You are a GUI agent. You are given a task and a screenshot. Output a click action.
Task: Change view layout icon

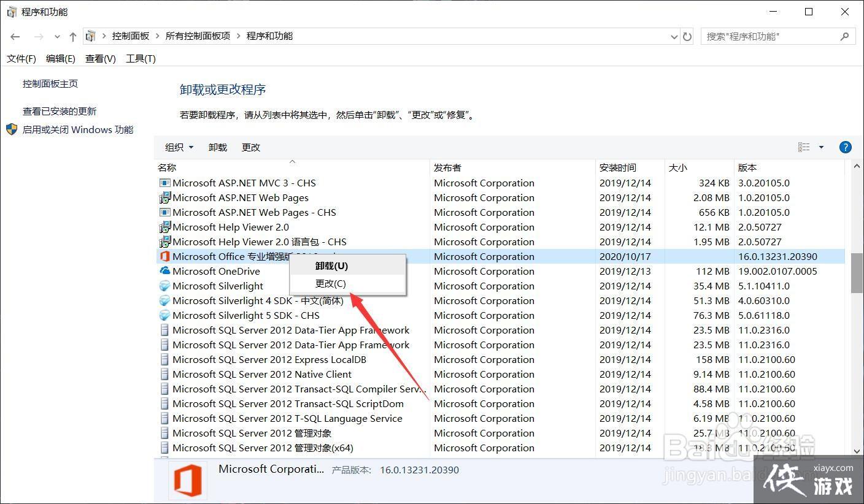point(804,147)
